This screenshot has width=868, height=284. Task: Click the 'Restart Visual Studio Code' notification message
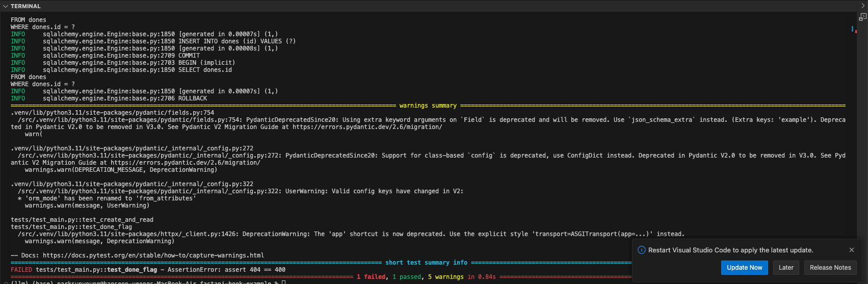point(730,250)
